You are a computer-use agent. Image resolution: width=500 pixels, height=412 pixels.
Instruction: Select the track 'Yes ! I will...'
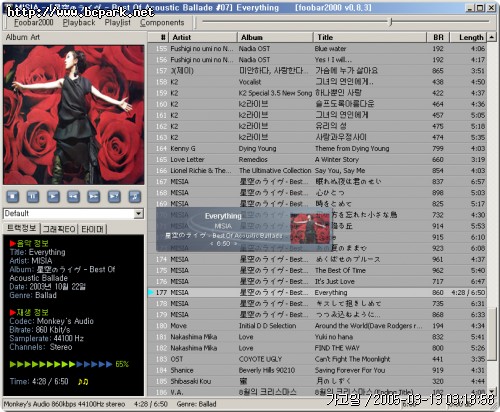333,60
